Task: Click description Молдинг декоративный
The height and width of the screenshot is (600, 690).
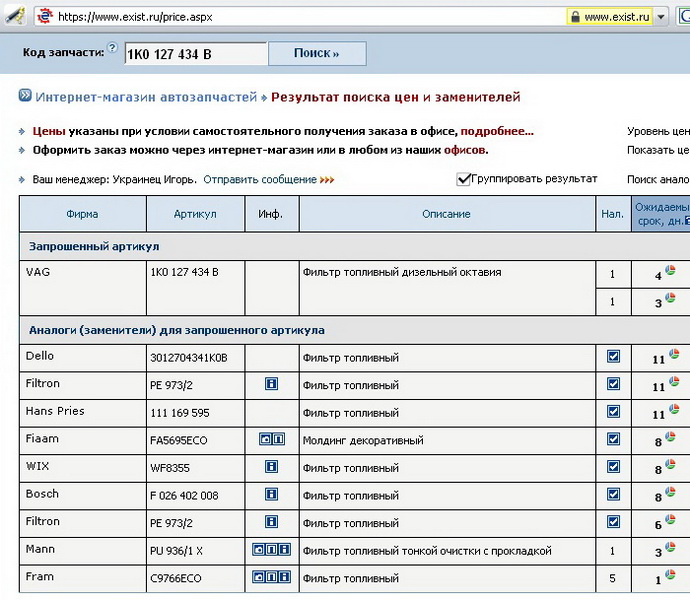Action: 363,441
